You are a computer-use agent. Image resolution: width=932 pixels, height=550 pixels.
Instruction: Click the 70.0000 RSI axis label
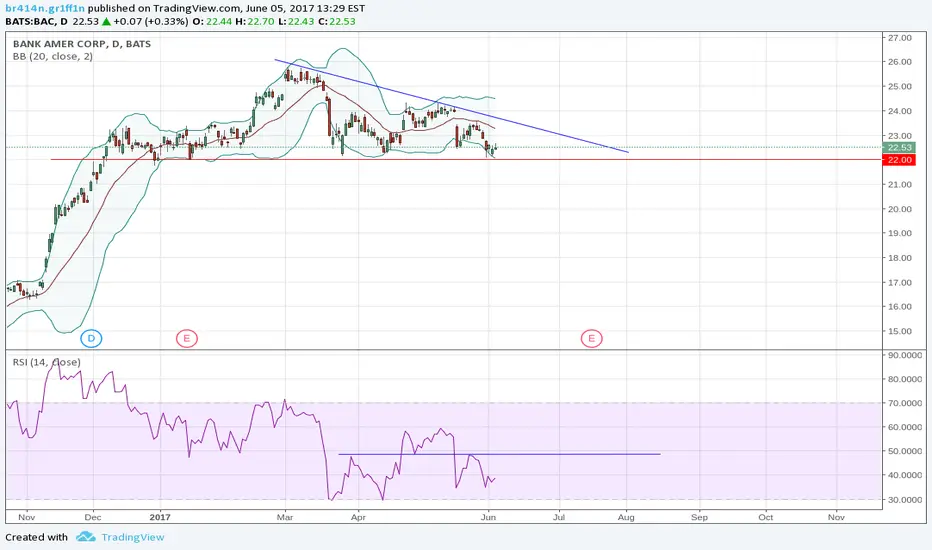(x=905, y=403)
